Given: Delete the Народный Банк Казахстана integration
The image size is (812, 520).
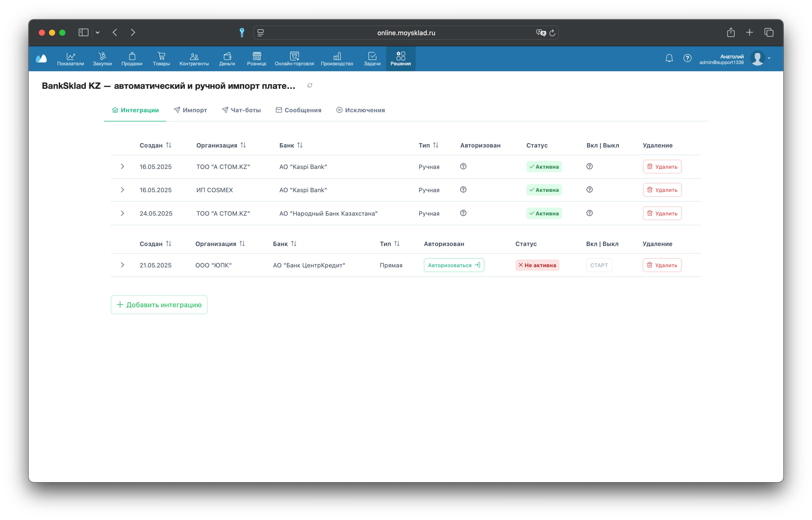Looking at the screenshot, I should tap(662, 213).
